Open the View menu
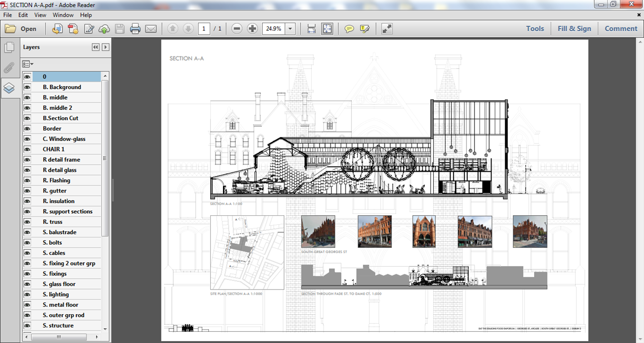 pos(40,15)
